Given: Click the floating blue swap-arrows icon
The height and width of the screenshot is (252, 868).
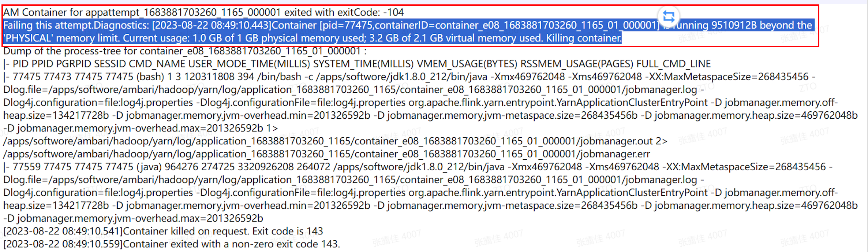Looking at the screenshot, I should (x=669, y=16).
